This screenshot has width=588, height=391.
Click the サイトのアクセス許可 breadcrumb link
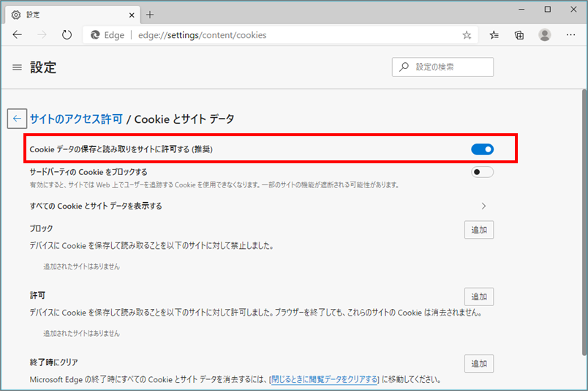pyautogui.click(x=76, y=119)
